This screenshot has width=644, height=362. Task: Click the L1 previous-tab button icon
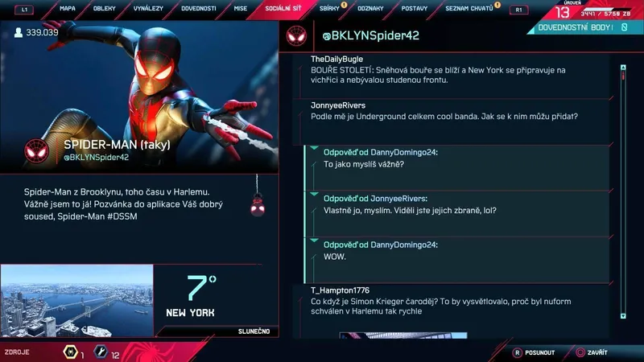pos(24,10)
